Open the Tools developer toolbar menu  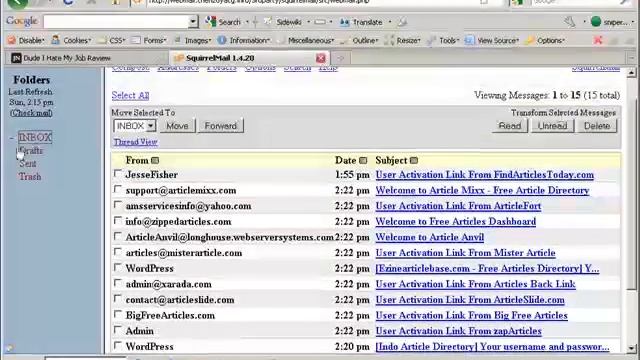(444, 40)
